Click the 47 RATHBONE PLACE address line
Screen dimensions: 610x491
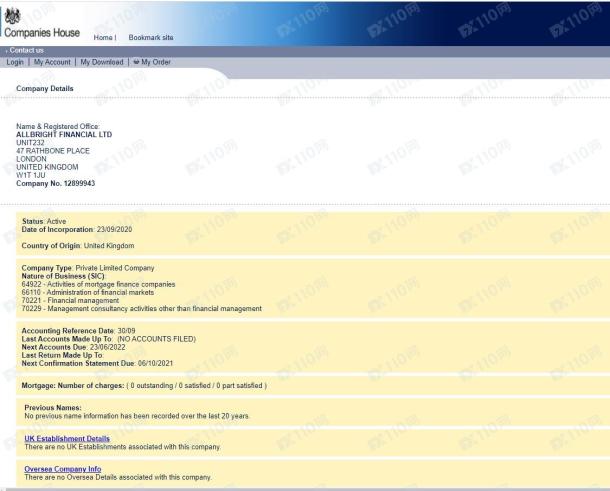(53, 151)
